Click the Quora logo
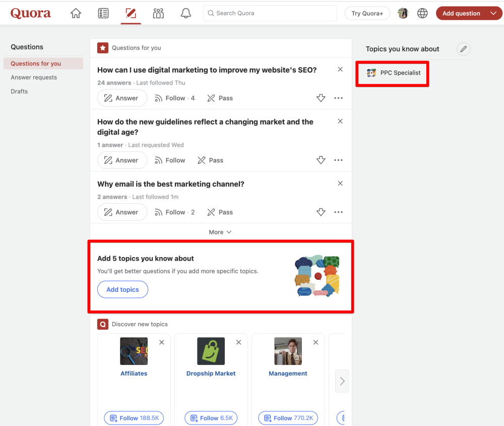The height and width of the screenshot is (426, 504). [31, 13]
